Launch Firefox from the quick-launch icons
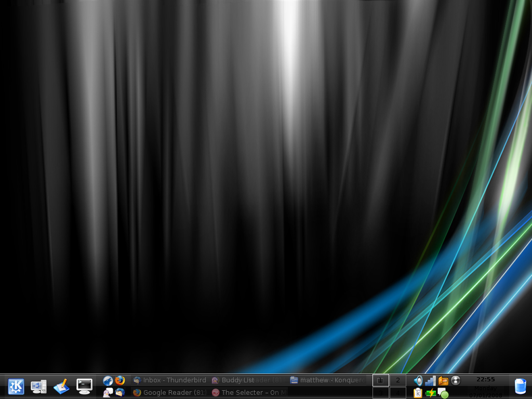The width and height of the screenshot is (532, 399). [120, 381]
